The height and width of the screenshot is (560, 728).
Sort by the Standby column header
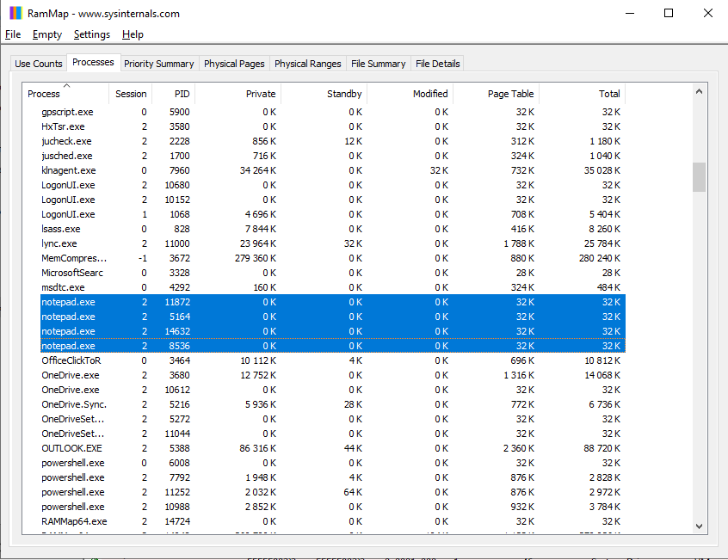(x=324, y=94)
